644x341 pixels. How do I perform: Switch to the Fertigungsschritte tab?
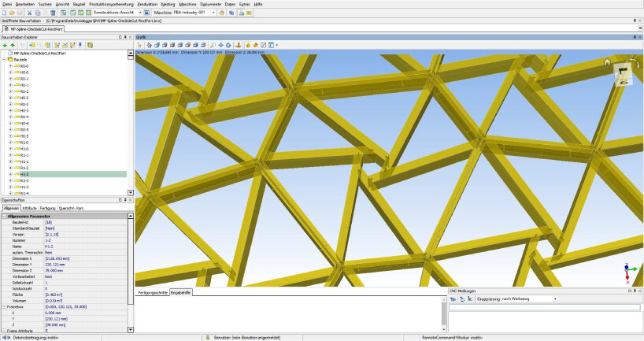pyautogui.click(x=153, y=292)
